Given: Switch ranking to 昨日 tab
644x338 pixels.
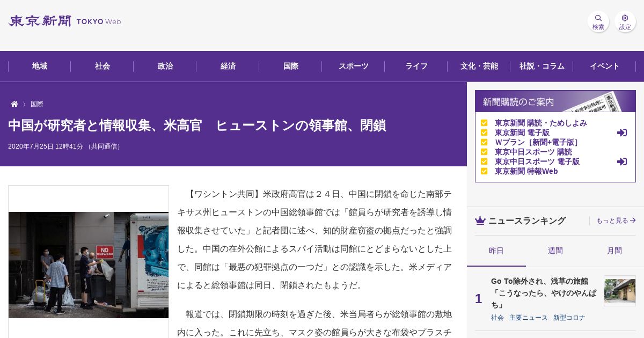Looking at the screenshot, I should tap(496, 251).
